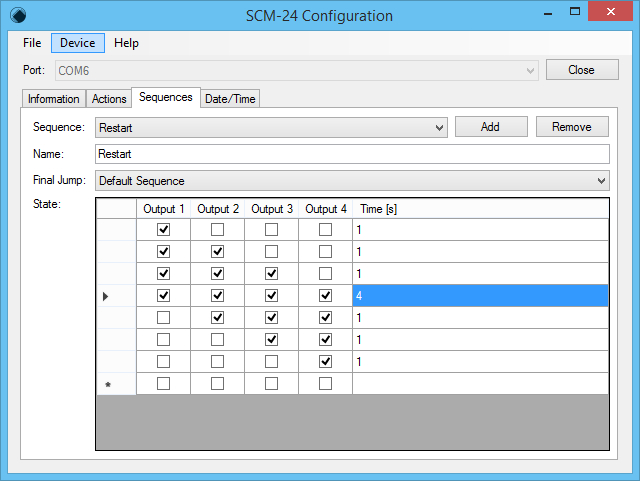
Task: Check Output 1 in the new asterisk row
Action: point(163,384)
